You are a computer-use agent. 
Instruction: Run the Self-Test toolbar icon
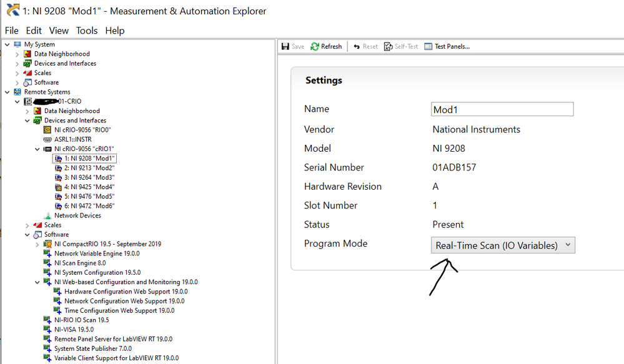[x=388, y=47]
